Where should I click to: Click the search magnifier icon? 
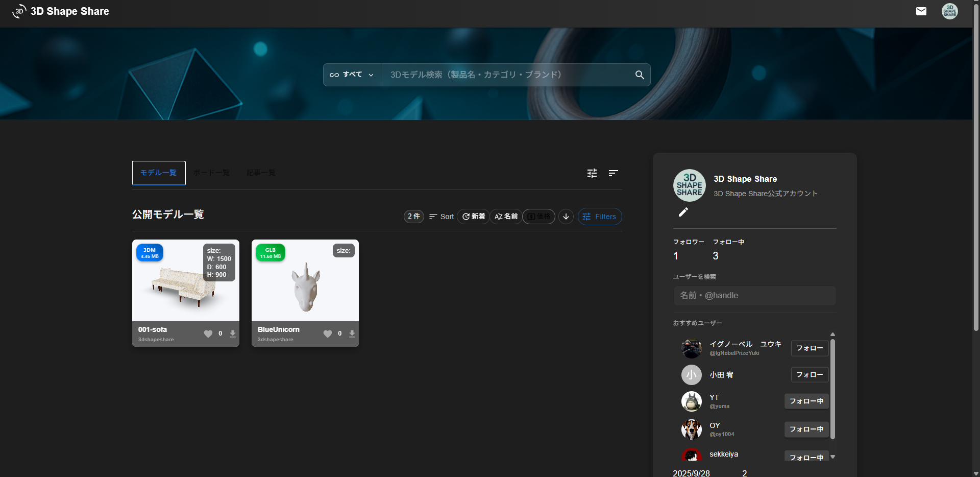640,75
